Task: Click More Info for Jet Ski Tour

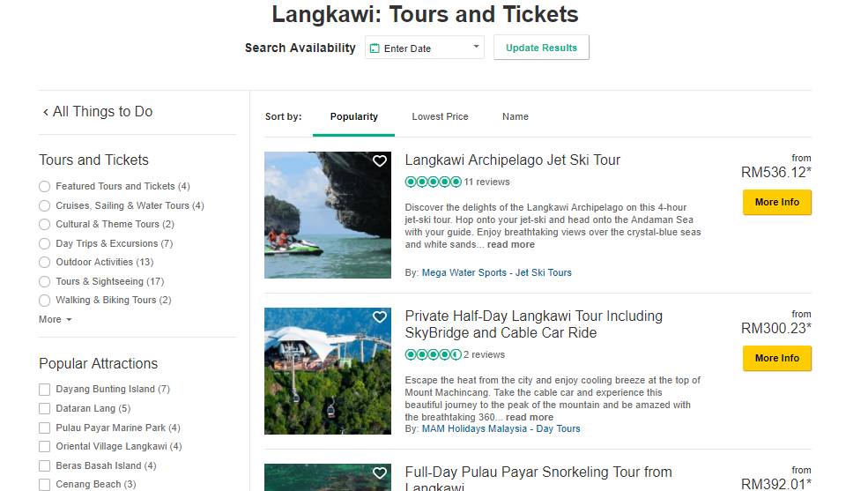Action: click(777, 203)
